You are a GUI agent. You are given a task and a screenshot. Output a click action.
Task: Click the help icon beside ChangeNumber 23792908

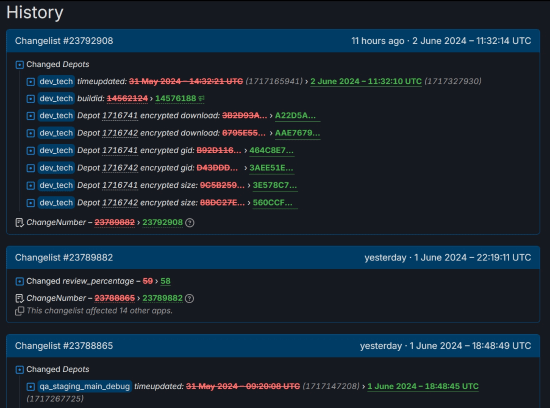[x=190, y=223]
